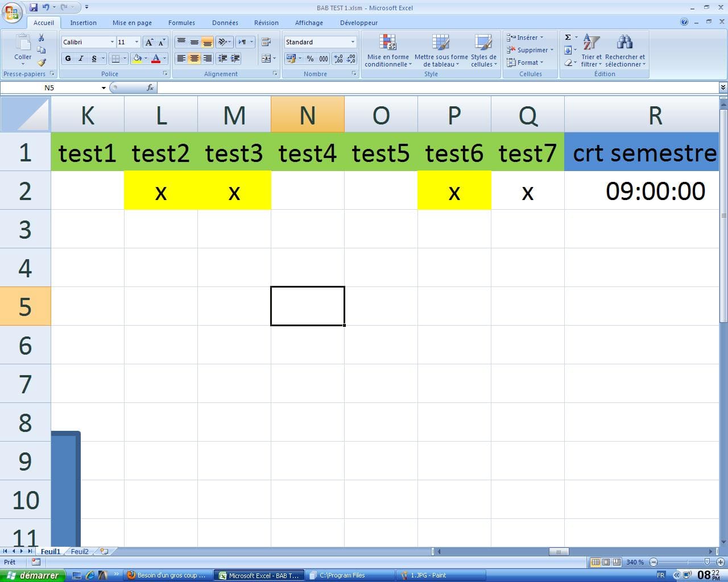The height and width of the screenshot is (582, 728).
Task: Align cell content to the left
Action: click(181, 58)
